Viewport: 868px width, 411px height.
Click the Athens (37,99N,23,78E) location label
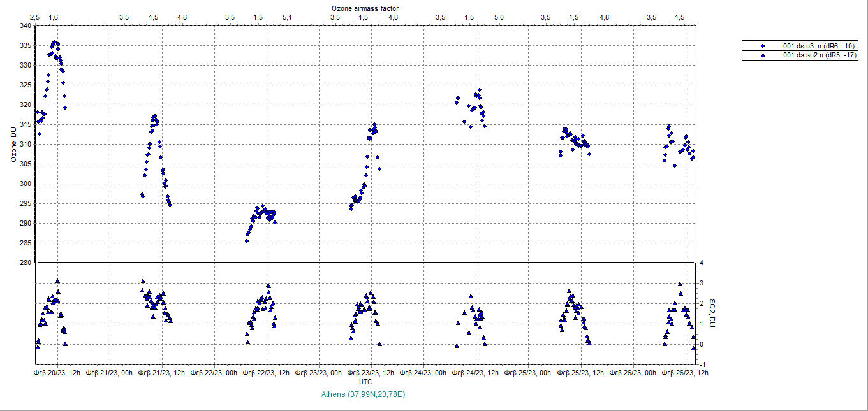click(364, 394)
